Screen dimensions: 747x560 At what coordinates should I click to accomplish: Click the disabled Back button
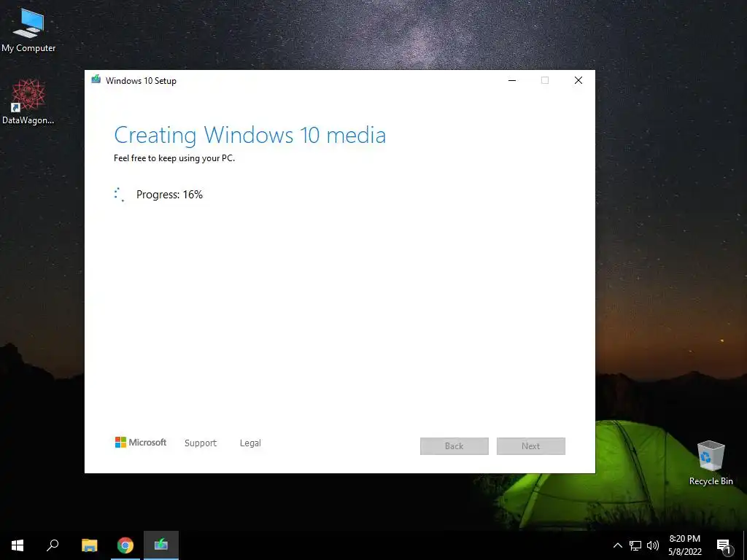454,446
